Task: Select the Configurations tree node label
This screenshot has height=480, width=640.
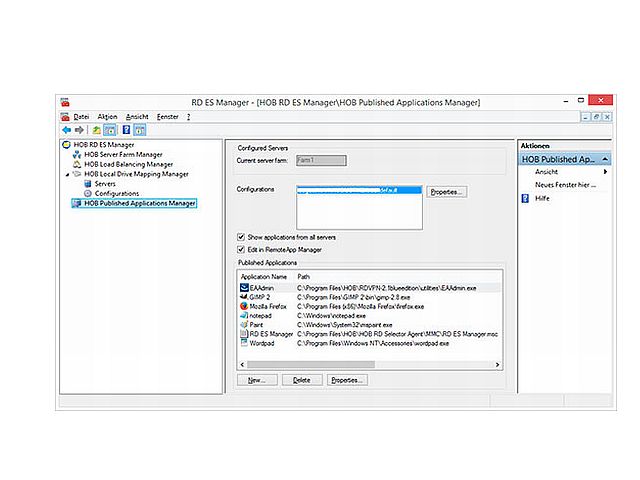Action: click(117, 193)
